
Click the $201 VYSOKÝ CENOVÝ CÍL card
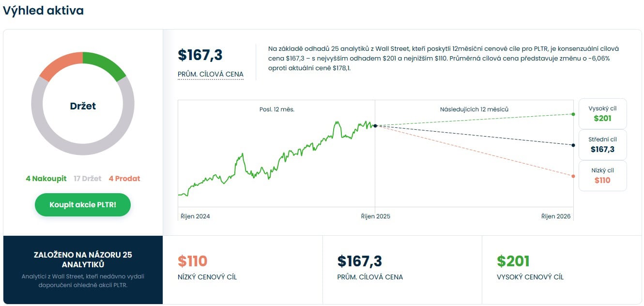pos(562,269)
